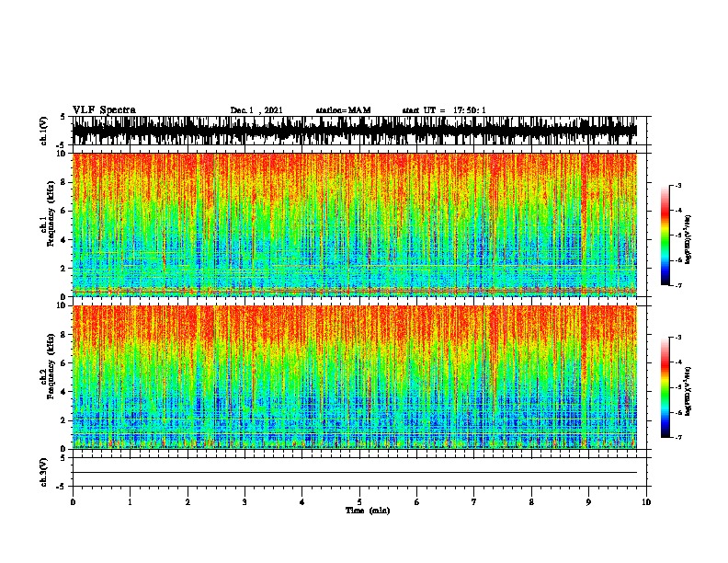Select time axis tick label "5"
The height and width of the screenshot is (563, 728).
[x=359, y=502]
